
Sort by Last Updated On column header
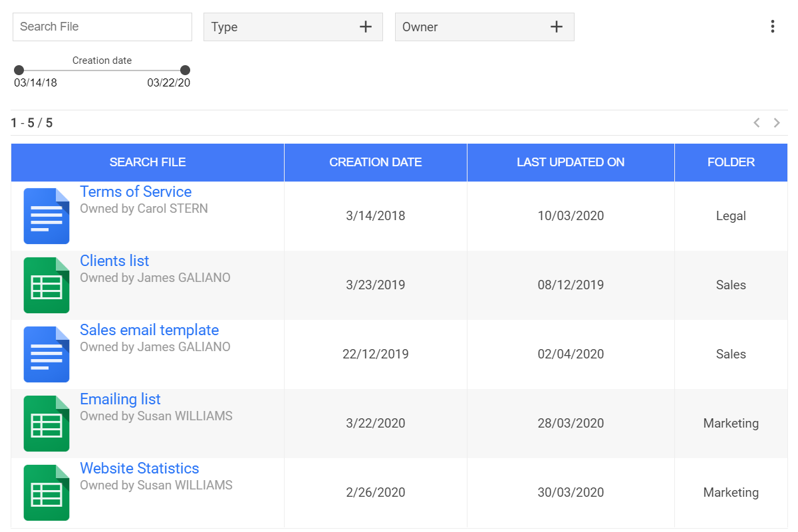tap(571, 162)
